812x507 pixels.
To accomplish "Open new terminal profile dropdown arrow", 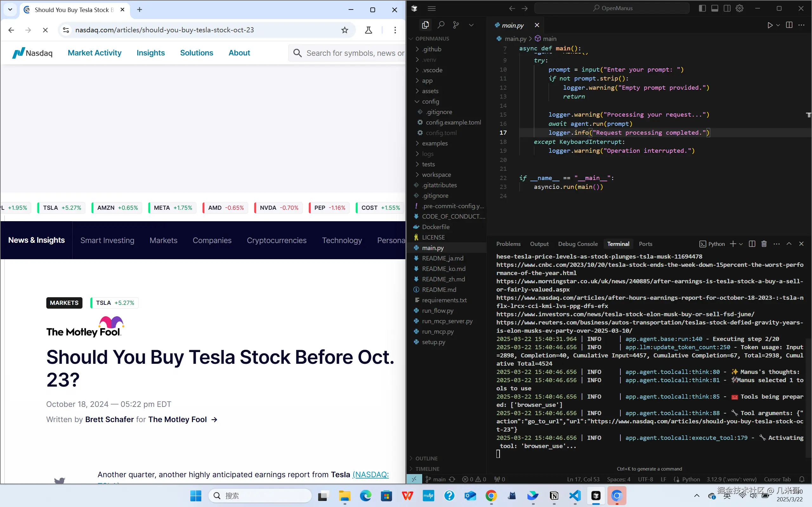I will point(741,244).
